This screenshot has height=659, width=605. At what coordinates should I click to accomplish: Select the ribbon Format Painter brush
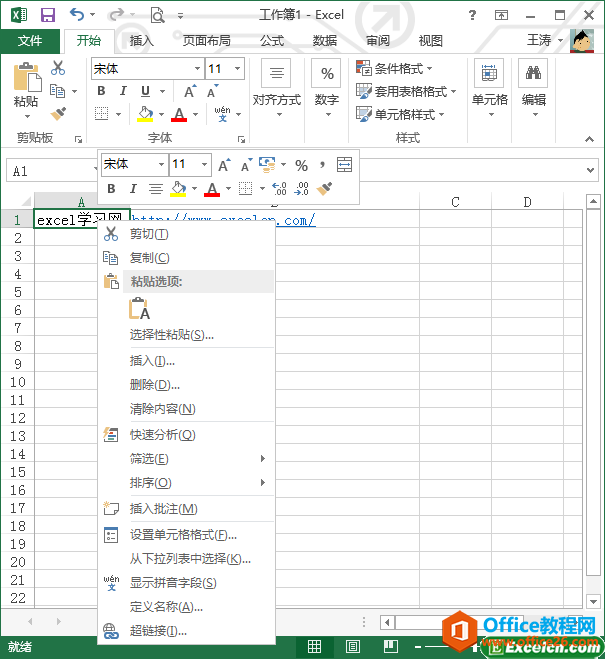tap(58, 113)
